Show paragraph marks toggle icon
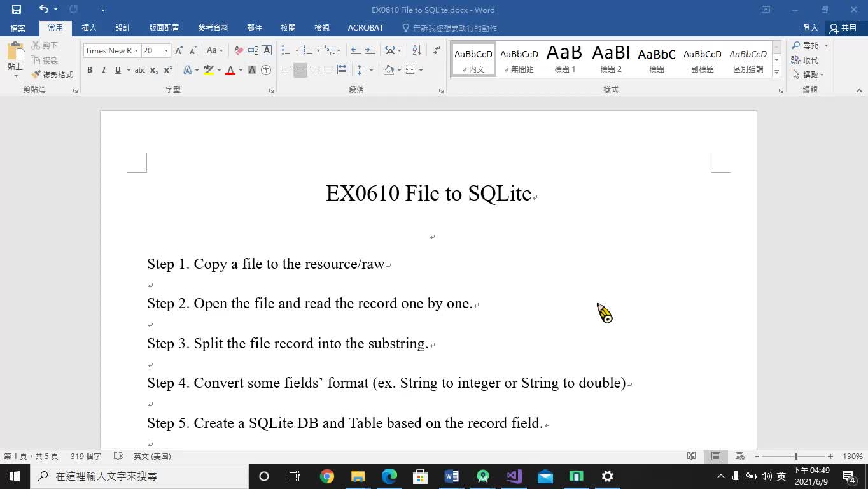 tap(437, 50)
